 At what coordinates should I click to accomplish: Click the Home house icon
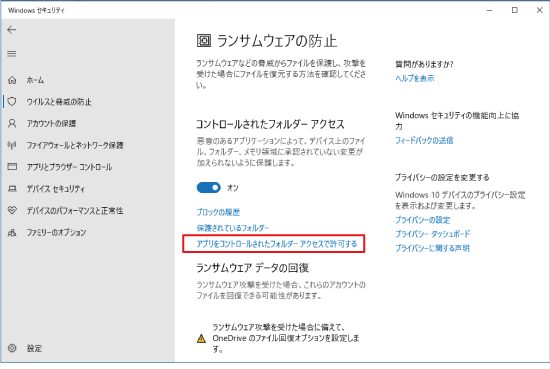point(12,80)
